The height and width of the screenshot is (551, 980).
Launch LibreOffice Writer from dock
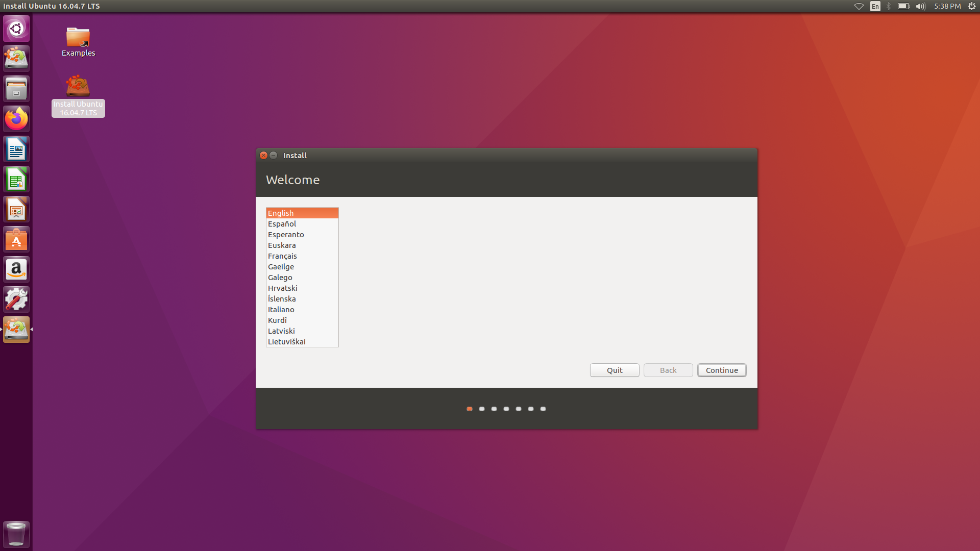point(16,149)
